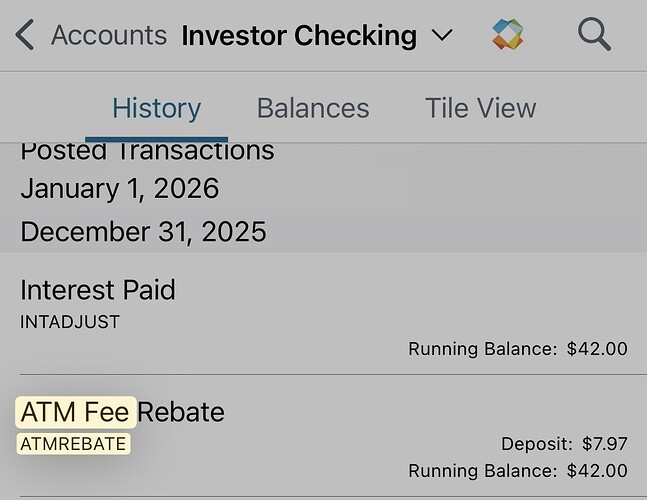Open the Interest Paid transaction
The image size is (647, 500).
pyautogui.click(x=98, y=290)
